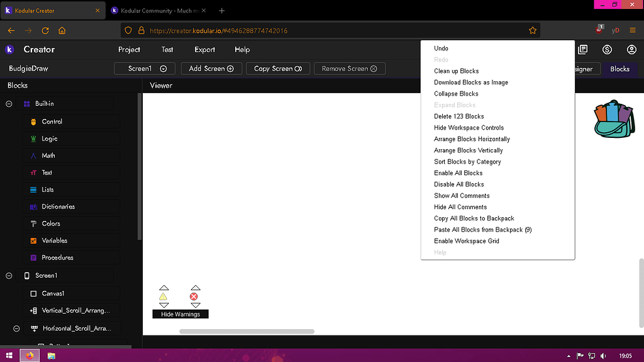Click the yellow warning triangle indicator

point(163,297)
